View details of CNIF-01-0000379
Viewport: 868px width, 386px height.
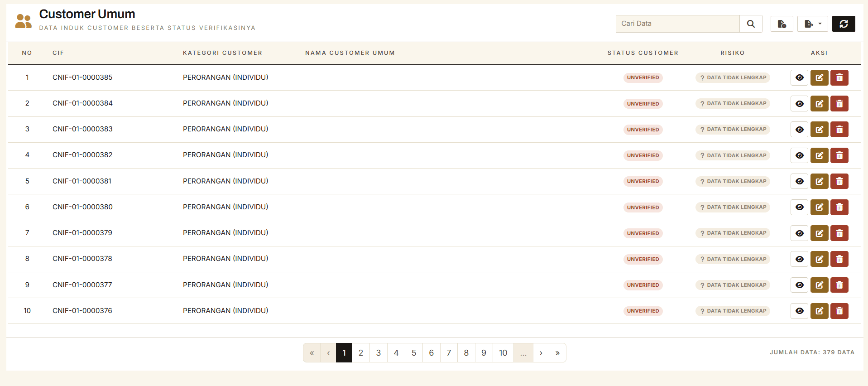click(x=800, y=233)
